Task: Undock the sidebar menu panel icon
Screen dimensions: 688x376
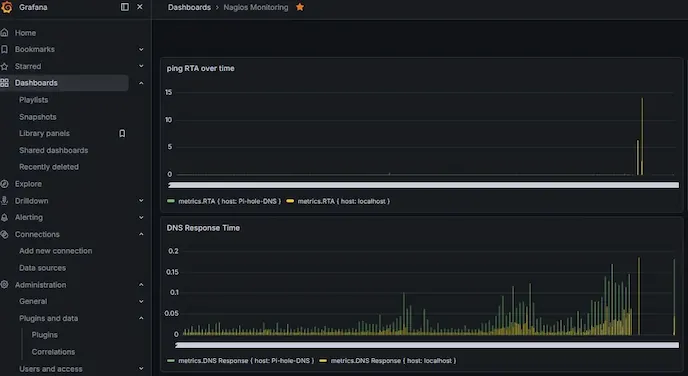Action: 125,7
